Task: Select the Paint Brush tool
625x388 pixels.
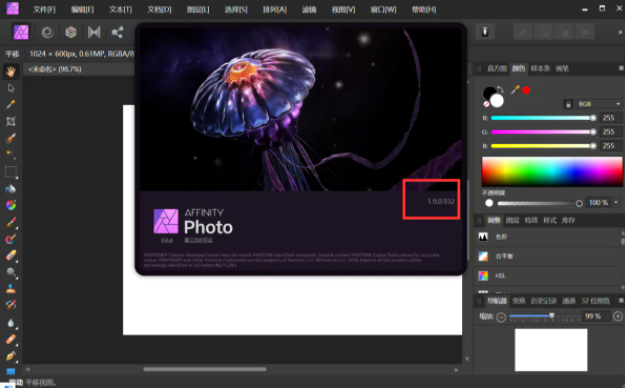Action: coord(11,222)
